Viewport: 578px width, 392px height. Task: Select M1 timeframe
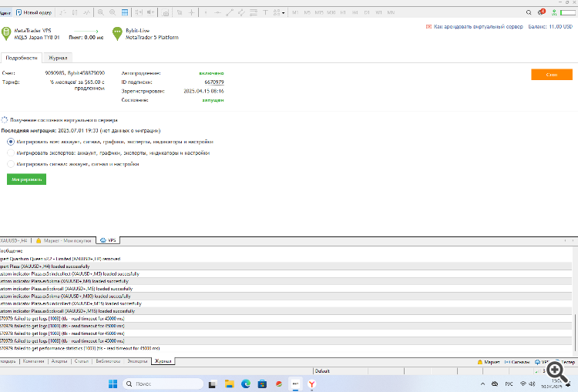click(295, 12)
